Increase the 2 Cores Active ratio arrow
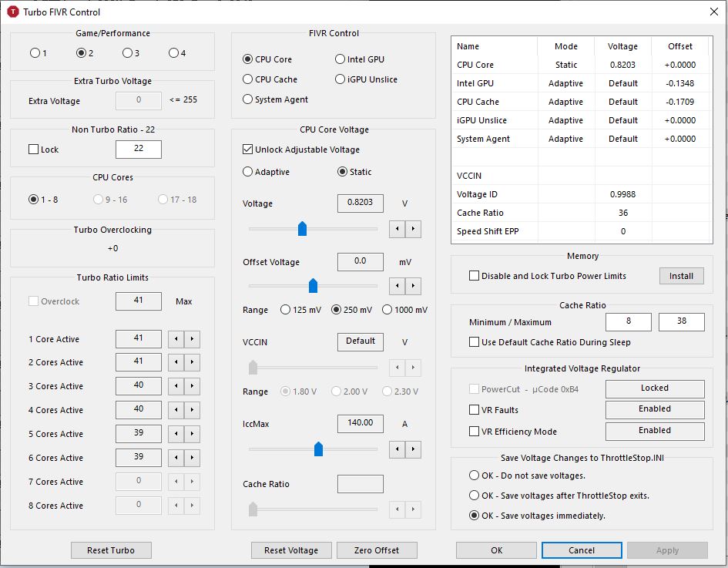728x568 pixels. [193, 362]
